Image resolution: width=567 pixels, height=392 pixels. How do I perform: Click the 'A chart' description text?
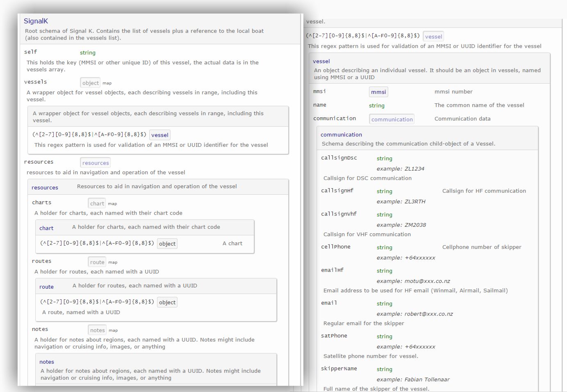[232, 243]
